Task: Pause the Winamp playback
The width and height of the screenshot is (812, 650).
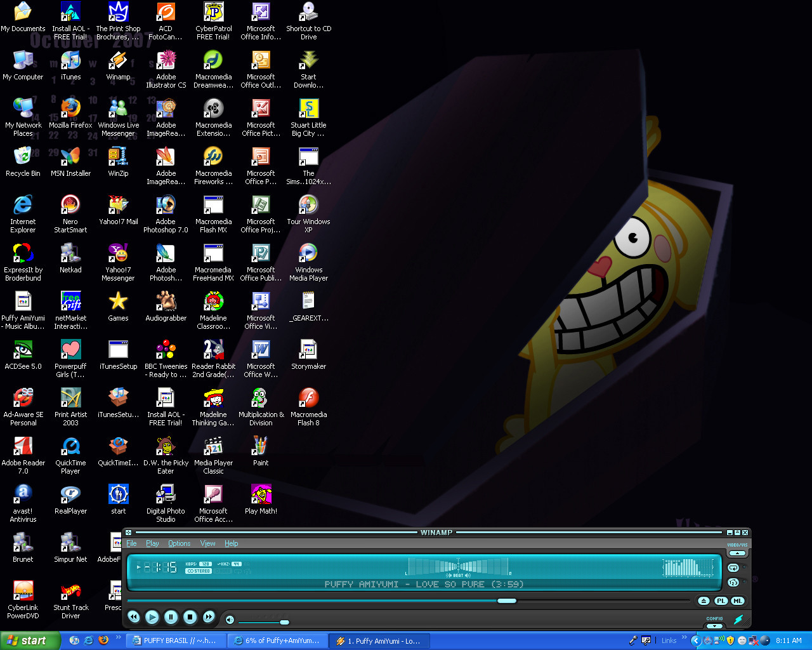Action: pos(171,616)
